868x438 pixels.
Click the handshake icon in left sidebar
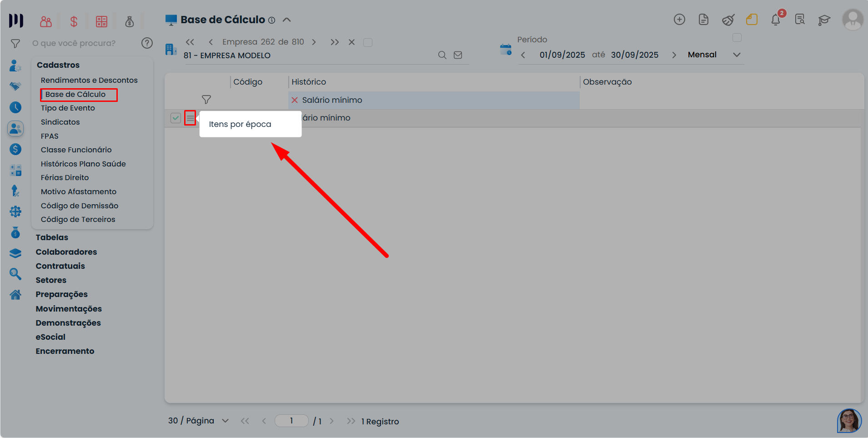pyautogui.click(x=15, y=86)
